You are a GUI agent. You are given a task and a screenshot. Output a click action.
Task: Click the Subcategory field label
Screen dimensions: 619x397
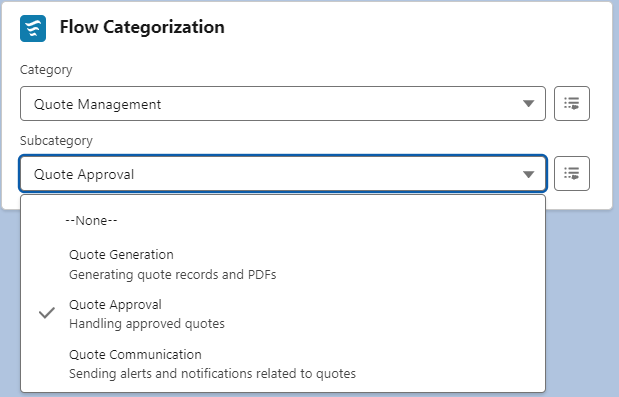coord(56,140)
